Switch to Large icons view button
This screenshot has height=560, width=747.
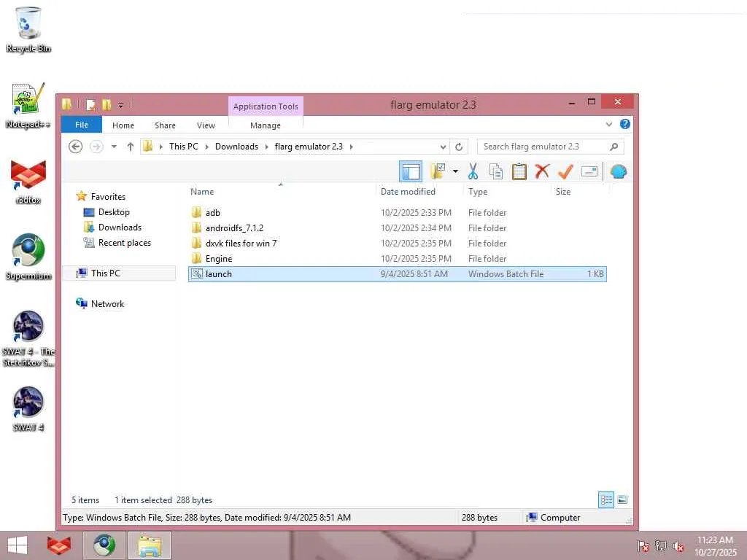coord(622,499)
